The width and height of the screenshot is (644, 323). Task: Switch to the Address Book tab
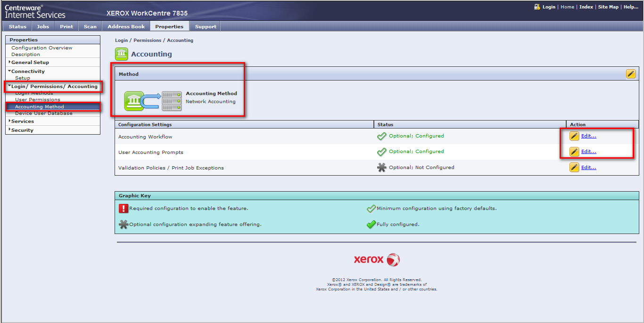point(126,26)
